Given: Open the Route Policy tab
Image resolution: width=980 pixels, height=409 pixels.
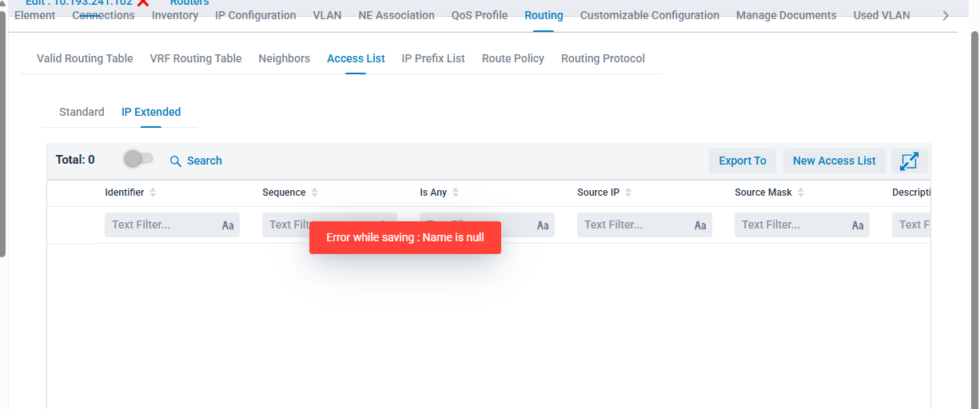Looking at the screenshot, I should tap(512, 58).
